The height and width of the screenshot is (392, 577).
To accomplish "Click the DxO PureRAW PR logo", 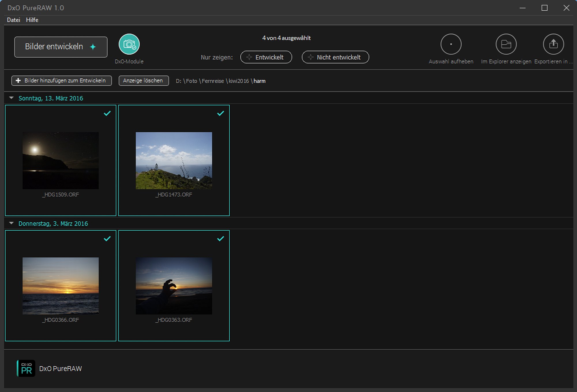I will 26,368.
